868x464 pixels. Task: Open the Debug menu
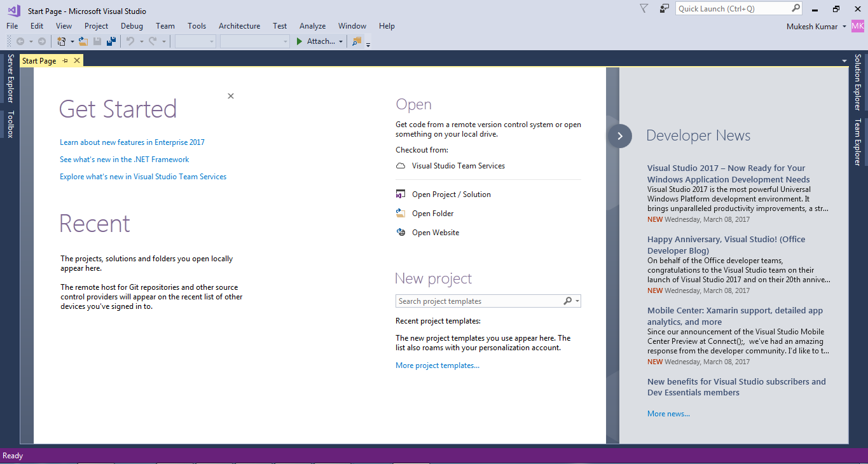click(132, 26)
